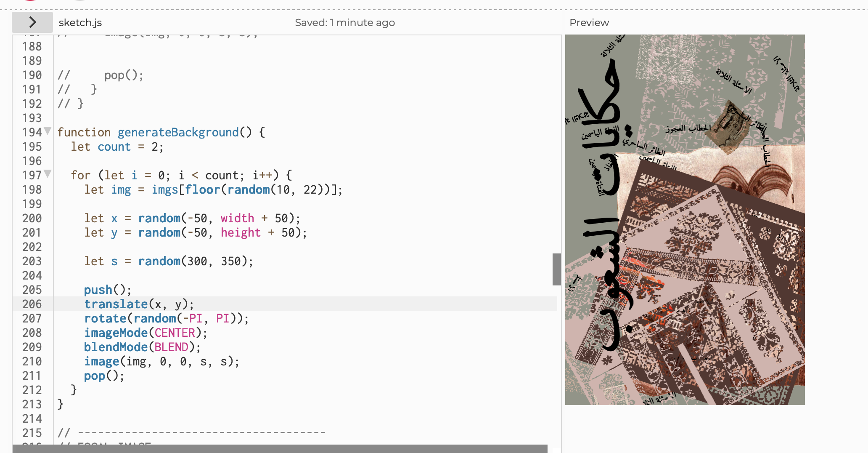
Task: Click the 'push();' statement on line 205
Action: coord(108,290)
